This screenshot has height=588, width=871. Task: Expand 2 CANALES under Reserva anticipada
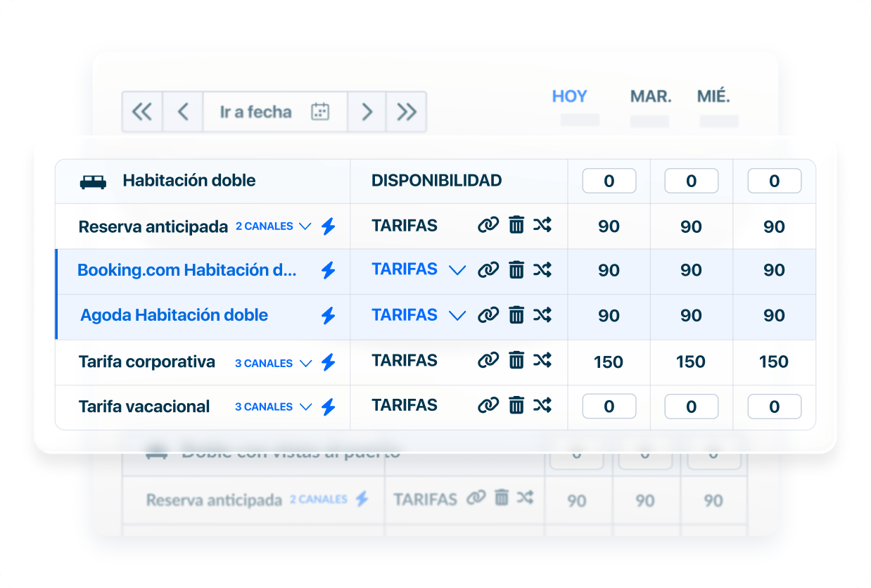pos(305,226)
